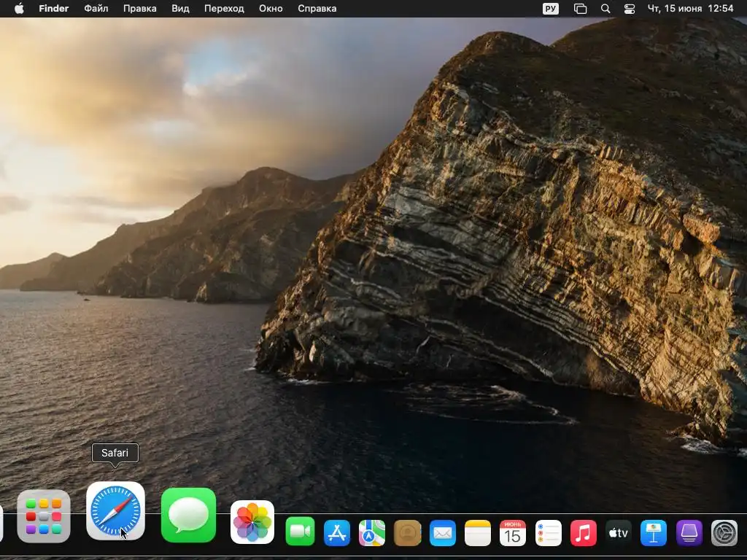Open Stage Manager menu bar icon
Image resolution: width=747 pixels, height=560 pixels.
pyautogui.click(x=580, y=9)
